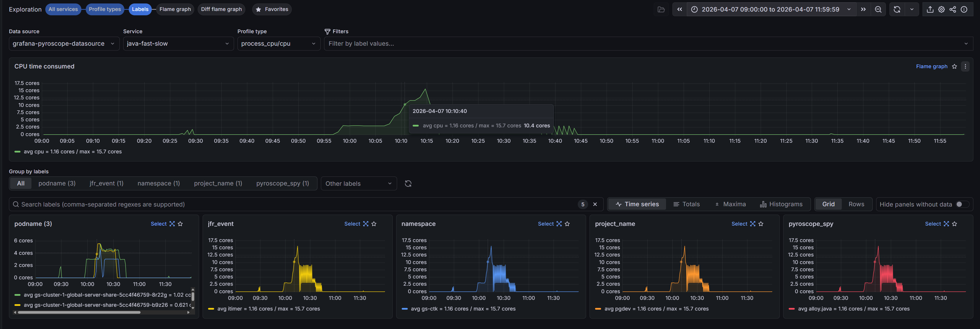Group by All labels
Image resolution: width=980 pixels, height=329 pixels.
[x=21, y=183]
